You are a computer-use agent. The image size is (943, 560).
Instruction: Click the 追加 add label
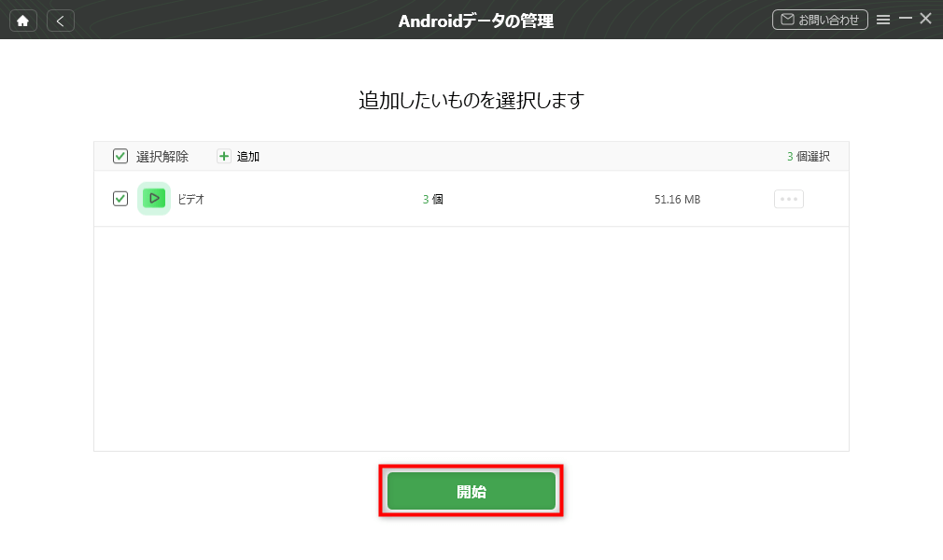pos(247,157)
